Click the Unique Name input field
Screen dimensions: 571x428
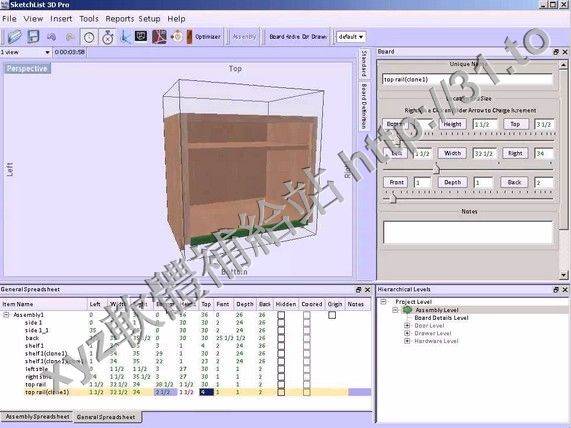point(468,79)
